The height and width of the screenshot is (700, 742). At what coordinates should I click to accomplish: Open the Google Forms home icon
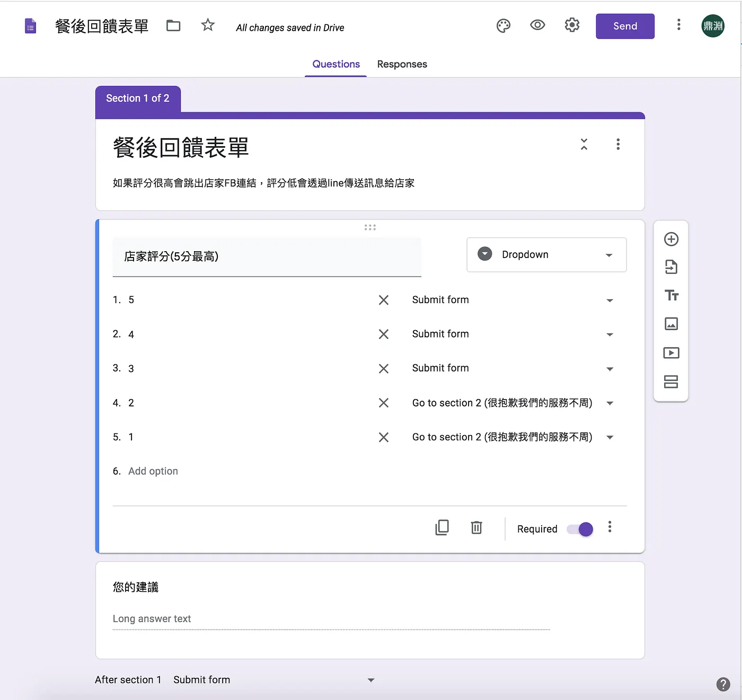coord(31,26)
